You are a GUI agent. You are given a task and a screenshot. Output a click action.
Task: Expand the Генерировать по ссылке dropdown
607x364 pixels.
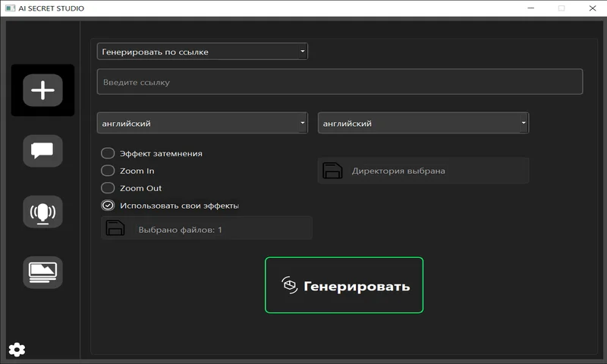[x=202, y=52]
